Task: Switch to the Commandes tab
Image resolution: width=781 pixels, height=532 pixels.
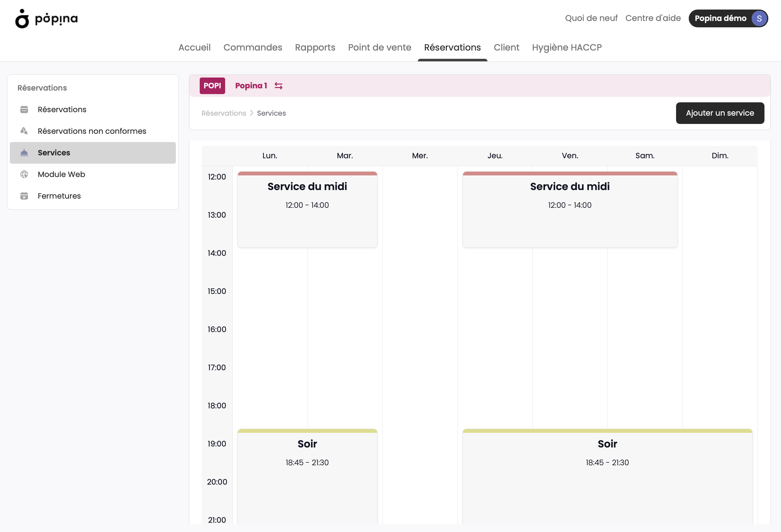Action: pos(253,47)
